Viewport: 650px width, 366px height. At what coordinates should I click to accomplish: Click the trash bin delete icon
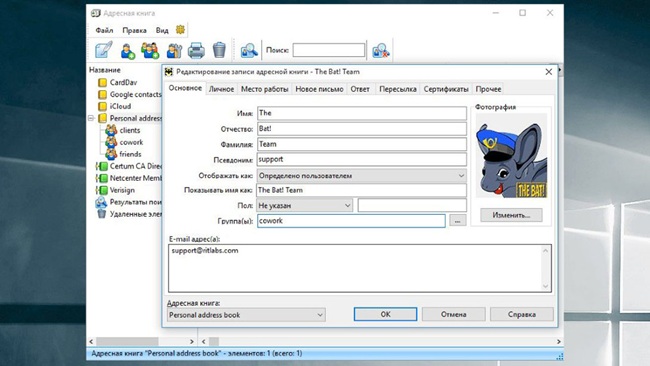219,50
